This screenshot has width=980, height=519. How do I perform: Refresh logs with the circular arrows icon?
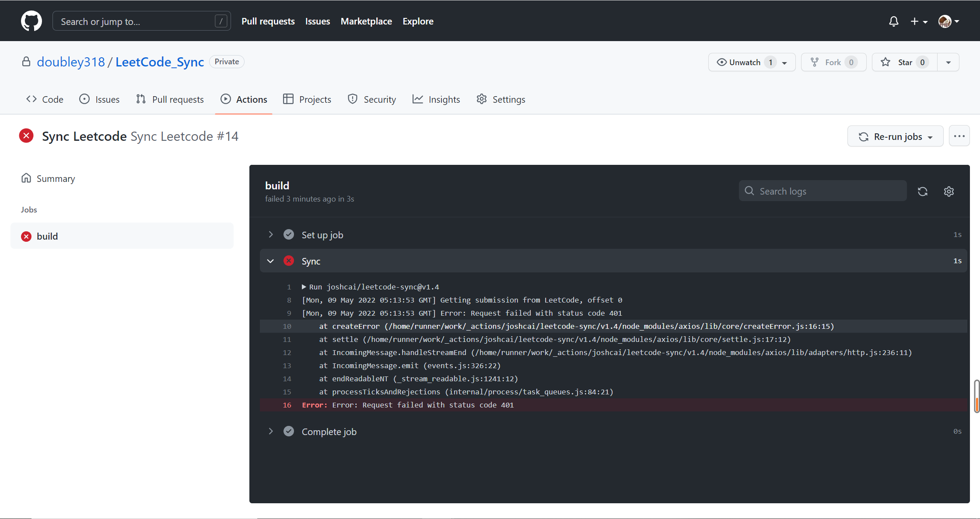(923, 192)
